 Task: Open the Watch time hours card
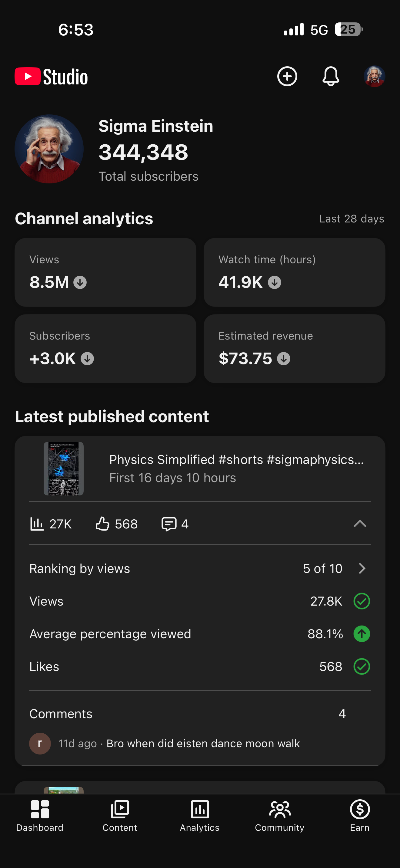pyautogui.click(x=294, y=272)
